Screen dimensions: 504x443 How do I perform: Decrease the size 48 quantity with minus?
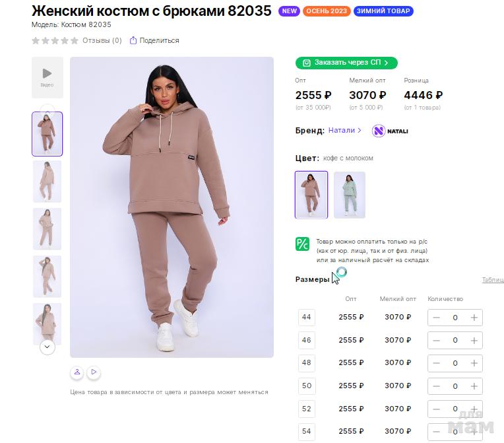[437, 363]
